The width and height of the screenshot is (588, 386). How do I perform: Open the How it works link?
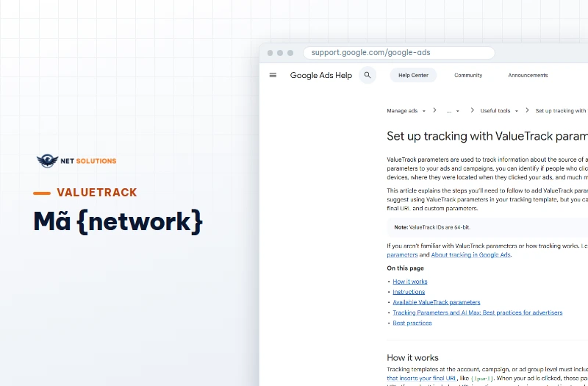tap(410, 282)
